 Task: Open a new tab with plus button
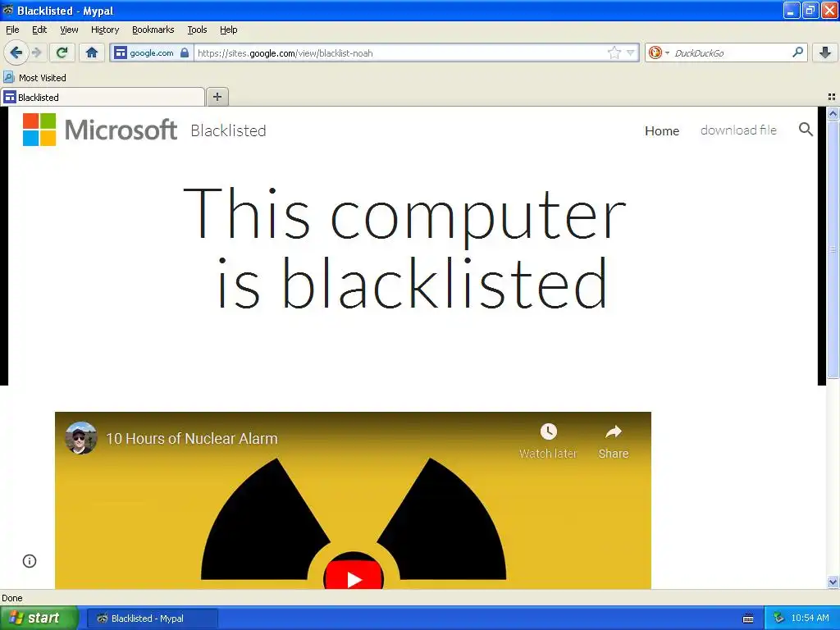pyautogui.click(x=217, y=97)
